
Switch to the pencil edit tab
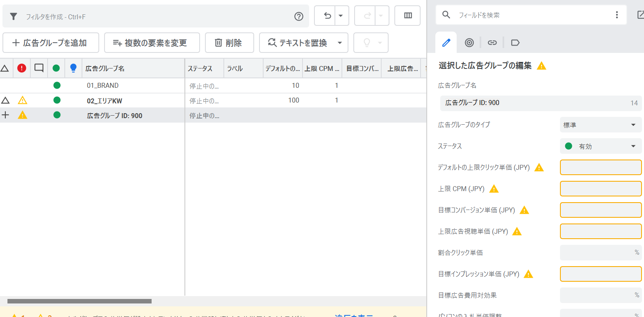point(446,42)
